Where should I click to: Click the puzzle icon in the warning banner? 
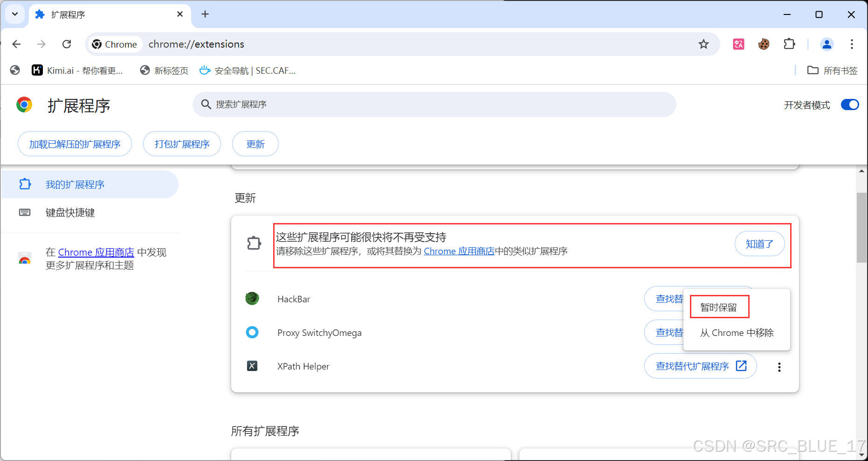(x=254, y=243)
